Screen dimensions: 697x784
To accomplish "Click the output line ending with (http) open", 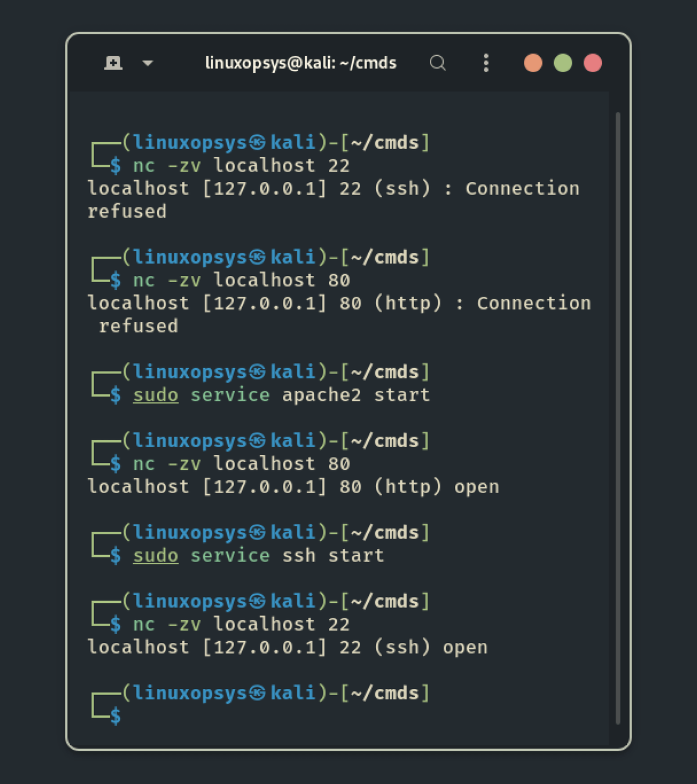I will point(293,487).
